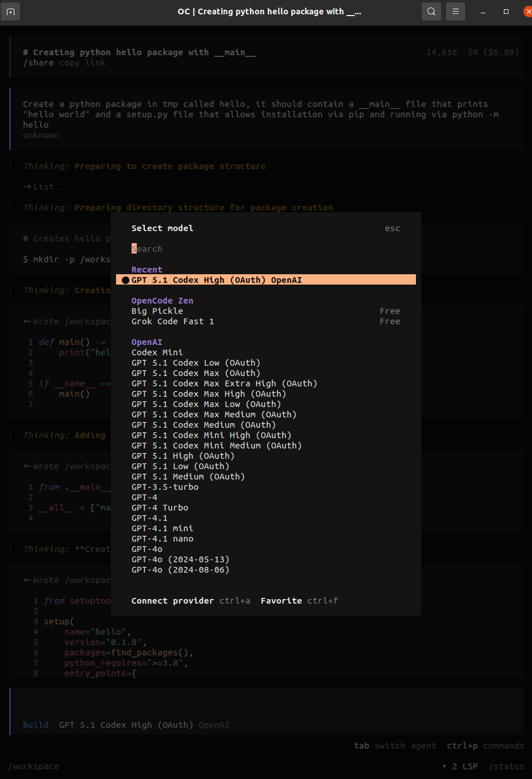Select GPT-4o (2024-08-06) model

180,570
